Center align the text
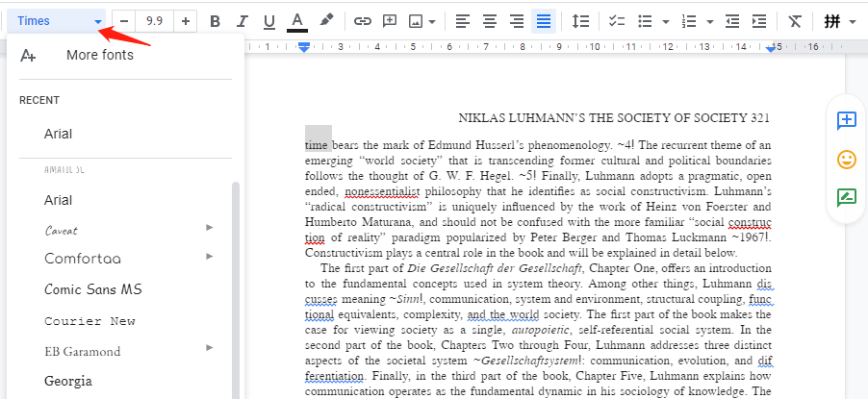The height and width of the screenshot is (399, 868). click(x=490, y=21)
